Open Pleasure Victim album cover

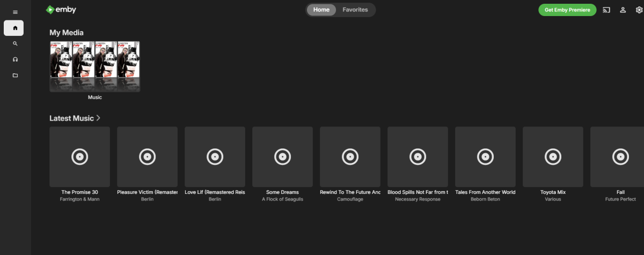(x=147, y=156)
